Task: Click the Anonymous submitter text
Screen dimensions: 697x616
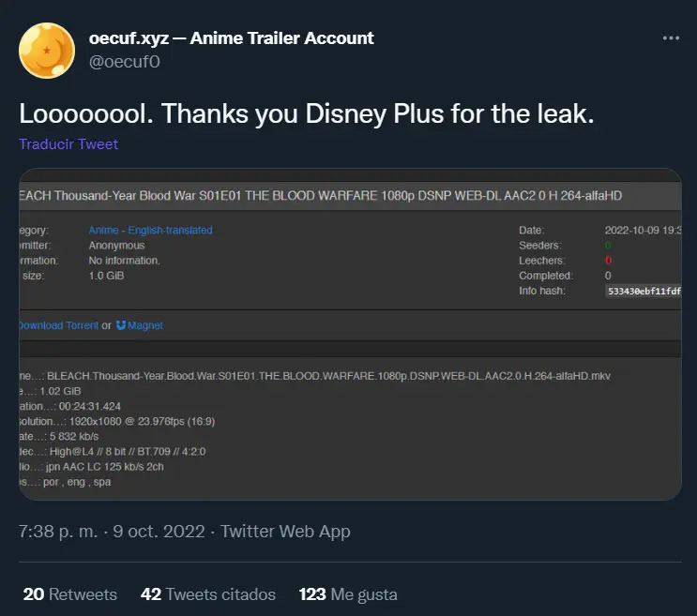Action: (116, 245)
